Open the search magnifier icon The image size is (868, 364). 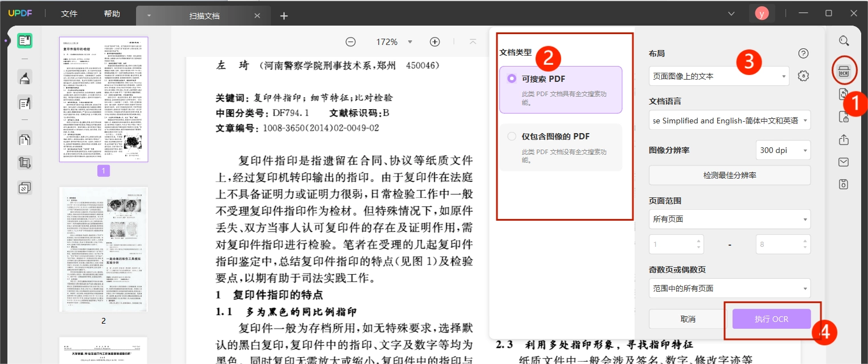(844, 41)
